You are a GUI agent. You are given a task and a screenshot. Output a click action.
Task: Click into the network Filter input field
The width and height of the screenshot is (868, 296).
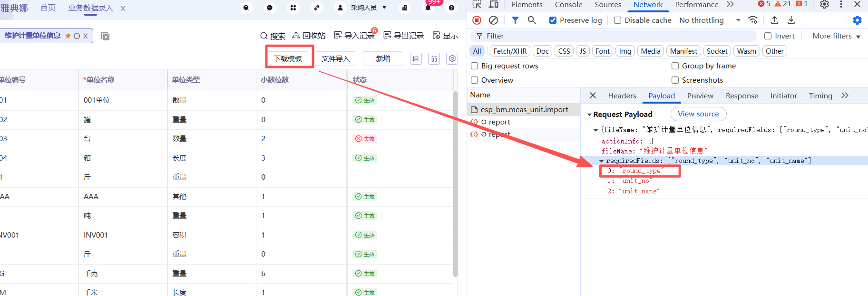[x=618, y=36]
